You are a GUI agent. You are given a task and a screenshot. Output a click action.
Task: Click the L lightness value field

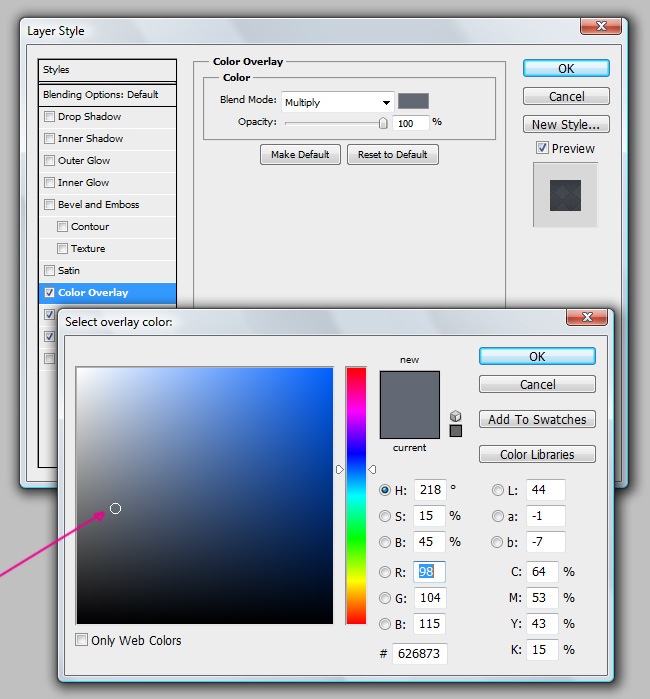[x=546, y=490]
